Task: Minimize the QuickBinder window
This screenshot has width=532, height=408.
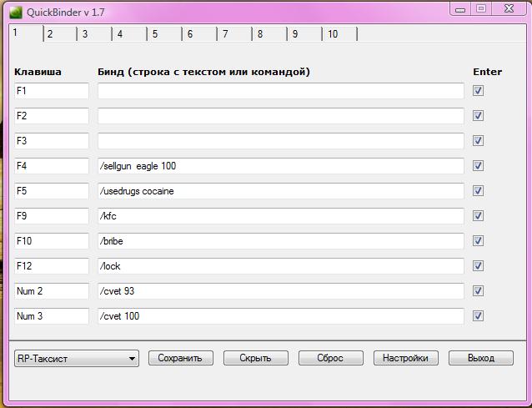Action: click(x=460, y=9)
